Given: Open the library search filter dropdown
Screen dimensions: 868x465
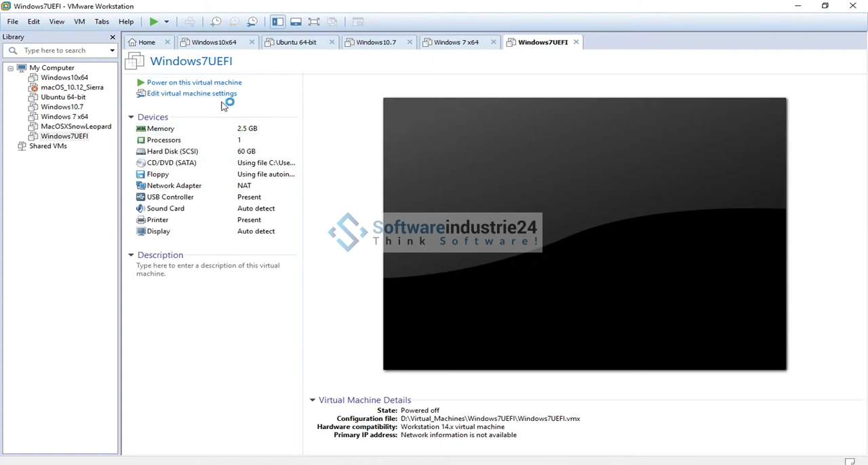Looking at the screenshot, I should click(113, 50).
